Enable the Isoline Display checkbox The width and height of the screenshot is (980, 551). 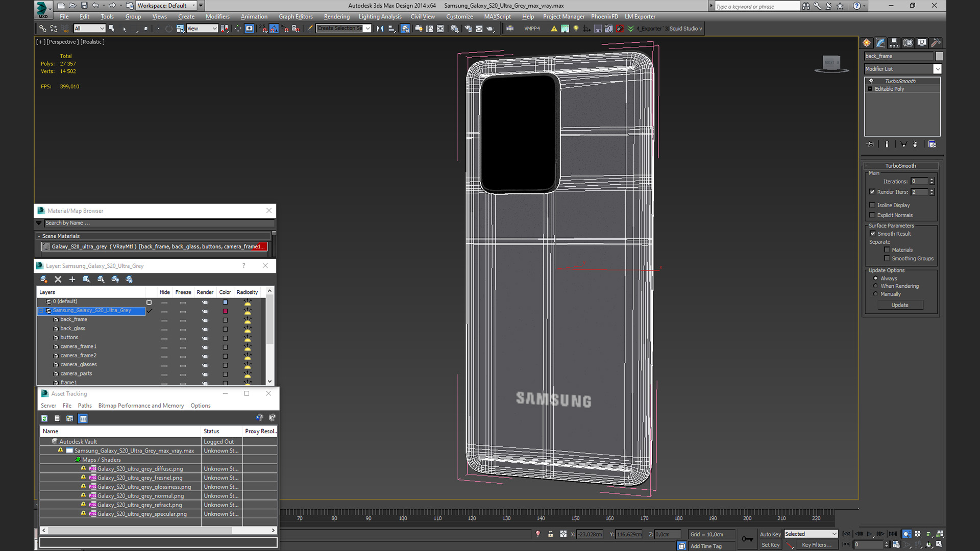(x=872, y=205)
